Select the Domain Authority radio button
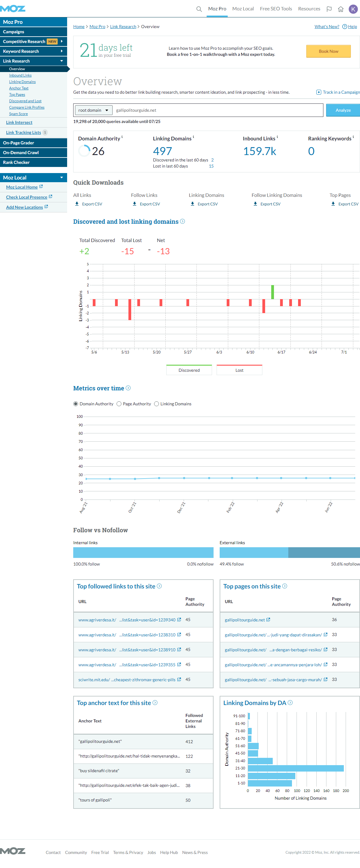The width and height of the screenshot is (360, 868). pos(76,404)
